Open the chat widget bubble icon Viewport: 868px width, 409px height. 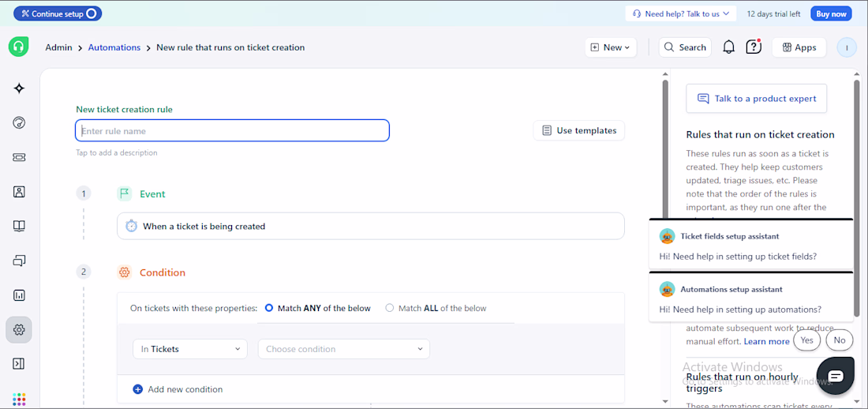(836, 376)
